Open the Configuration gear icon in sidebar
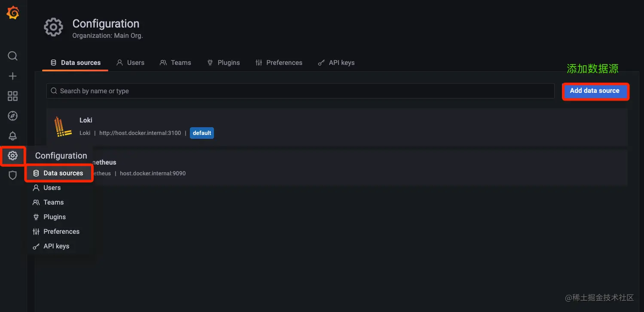Viewport: 644px width, 312px height. click(x=13, y=156)
